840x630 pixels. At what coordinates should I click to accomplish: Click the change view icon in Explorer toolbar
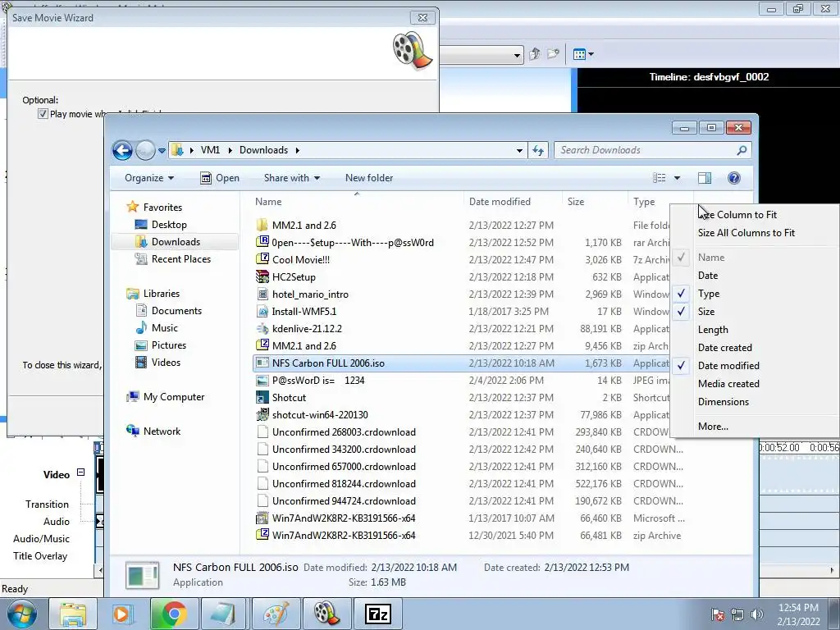pos(659,178)
